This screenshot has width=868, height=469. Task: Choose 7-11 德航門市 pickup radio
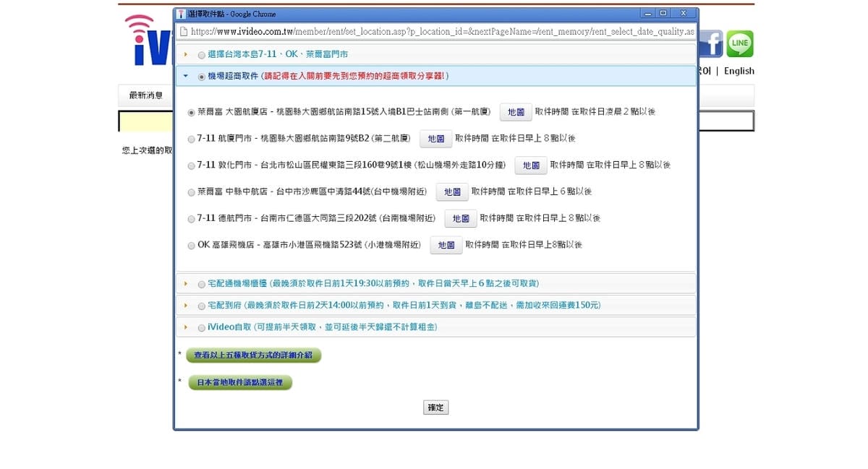191,218
